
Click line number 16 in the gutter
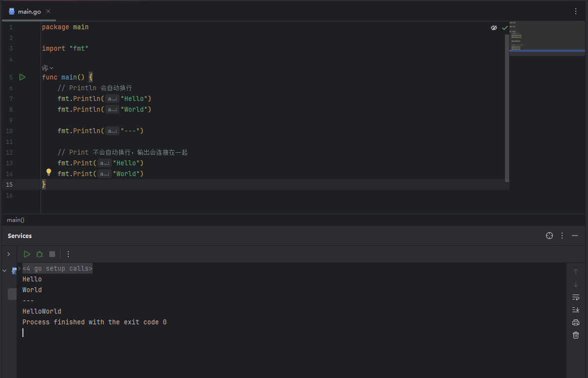pyautogui.click(x=10, y=195)
